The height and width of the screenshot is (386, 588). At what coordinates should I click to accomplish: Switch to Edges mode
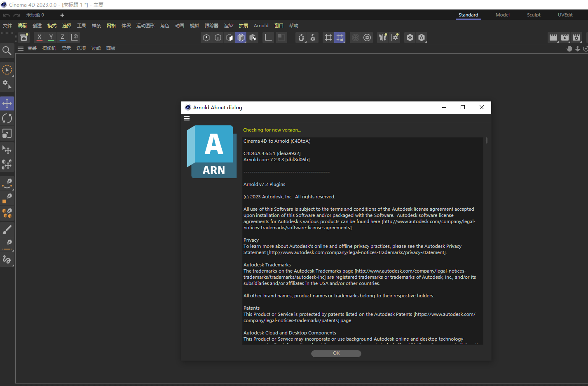[x=218, y=38]
